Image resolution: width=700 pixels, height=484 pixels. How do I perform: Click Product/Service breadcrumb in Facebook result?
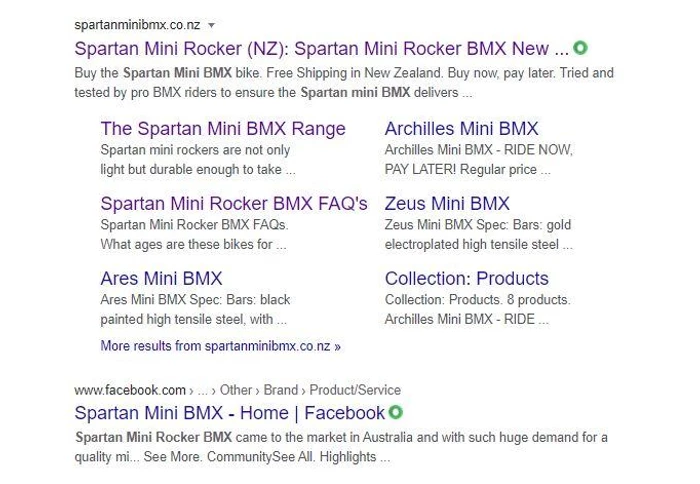[x=355, y=390]
